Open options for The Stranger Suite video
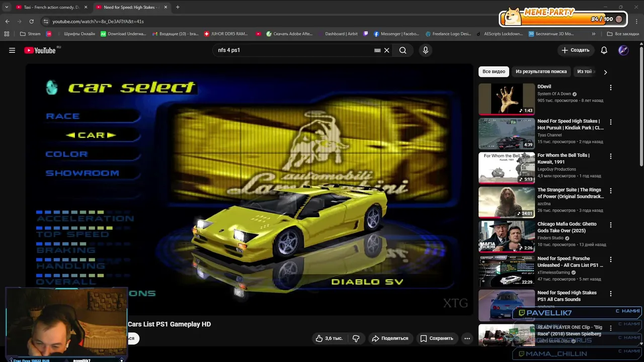Image resolution: width=644 pixels, height=362 pixels. [611, 191]
